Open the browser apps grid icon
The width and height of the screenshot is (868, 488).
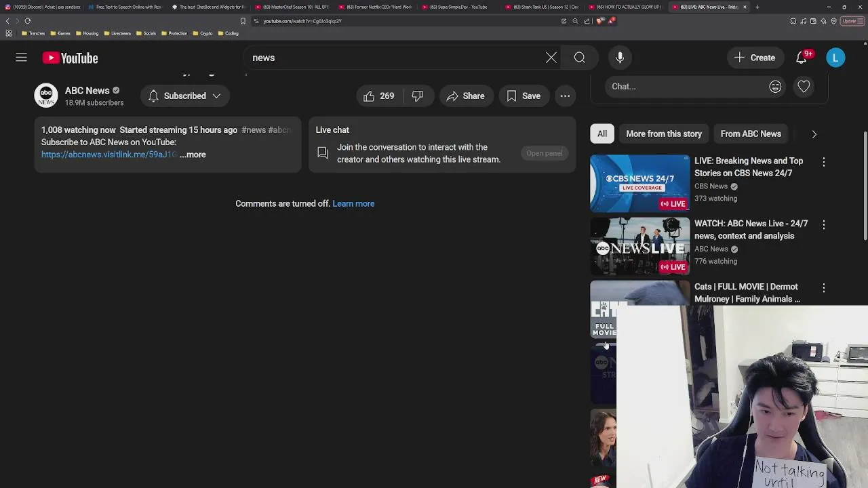[8, 33]
